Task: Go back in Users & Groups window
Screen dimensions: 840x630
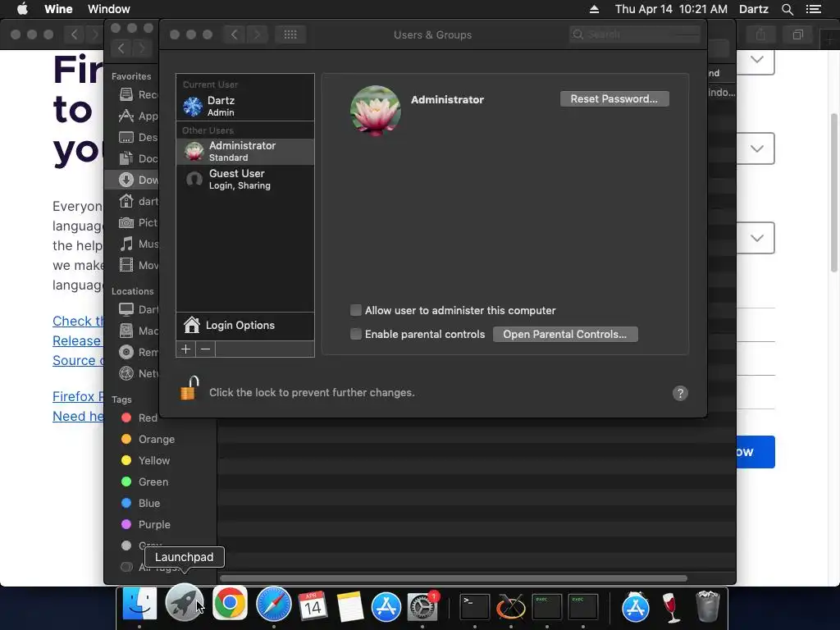Action: tap(234, 34)
